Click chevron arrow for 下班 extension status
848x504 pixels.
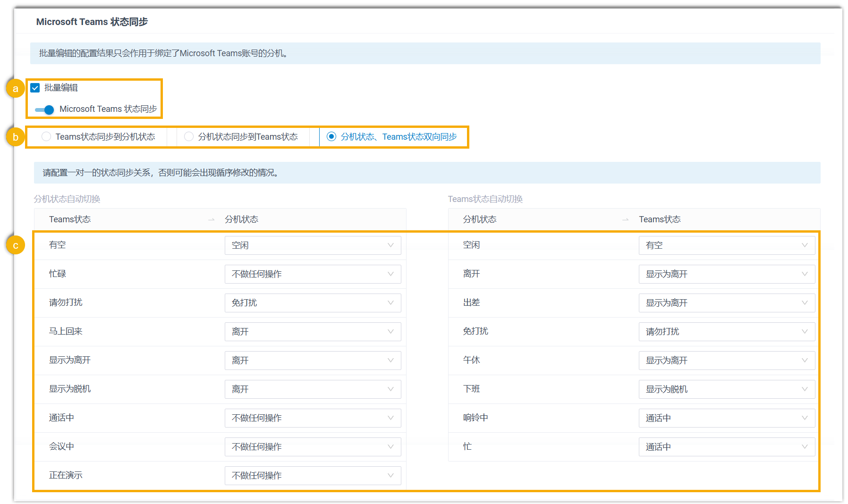click(805, 389)
